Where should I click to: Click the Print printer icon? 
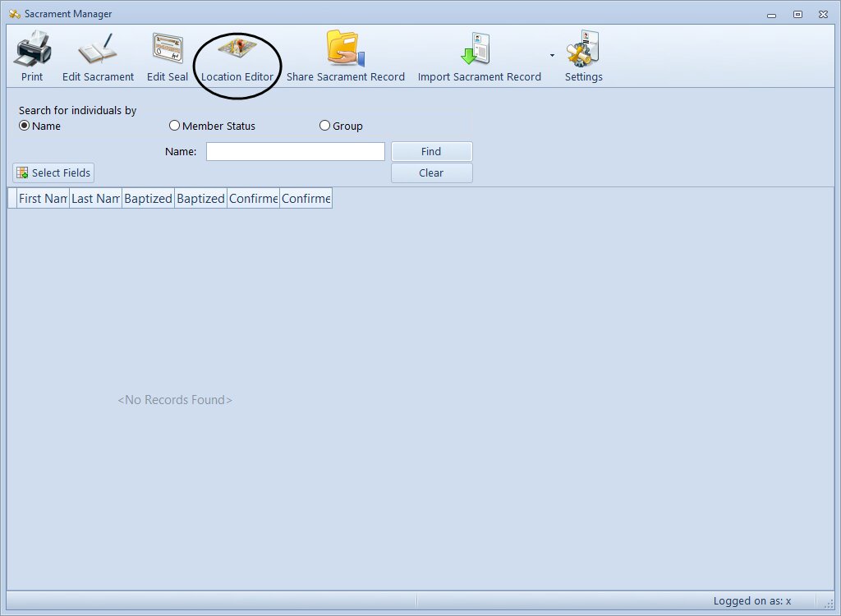(x=32, y=48)
